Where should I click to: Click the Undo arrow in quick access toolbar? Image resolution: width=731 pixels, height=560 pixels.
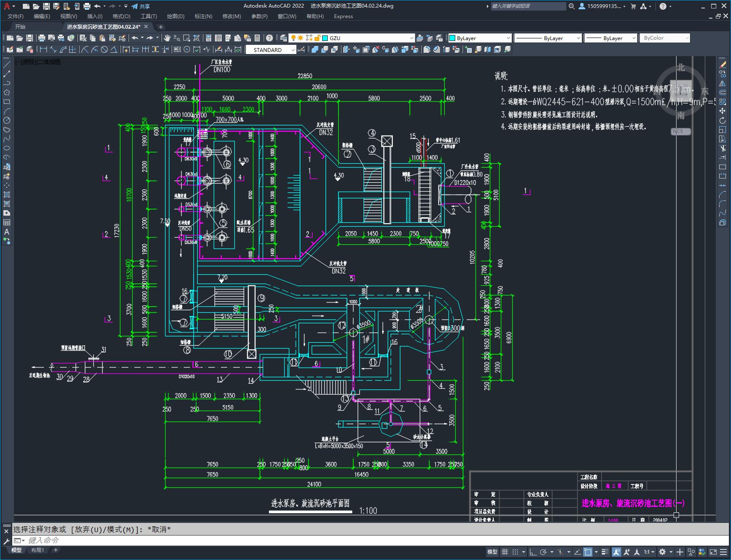coord(98,6)
